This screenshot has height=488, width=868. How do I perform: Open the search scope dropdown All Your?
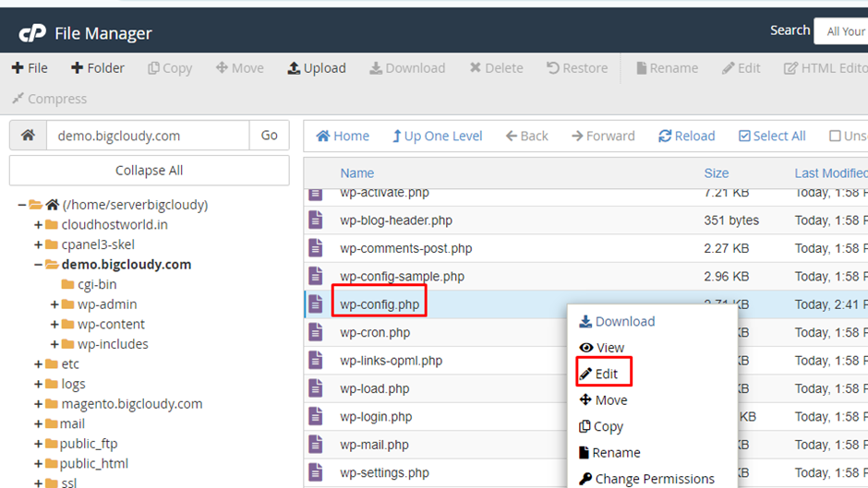841,31
